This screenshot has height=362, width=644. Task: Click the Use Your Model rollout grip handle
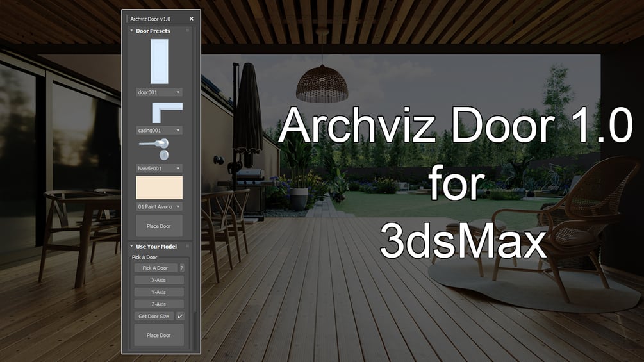[188, 246]
